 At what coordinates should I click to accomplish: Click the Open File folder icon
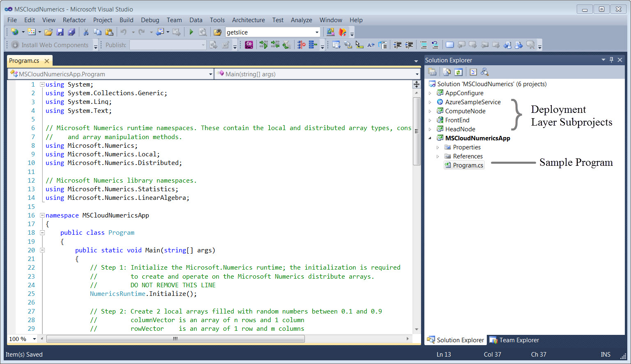click(x=48, y=32)
